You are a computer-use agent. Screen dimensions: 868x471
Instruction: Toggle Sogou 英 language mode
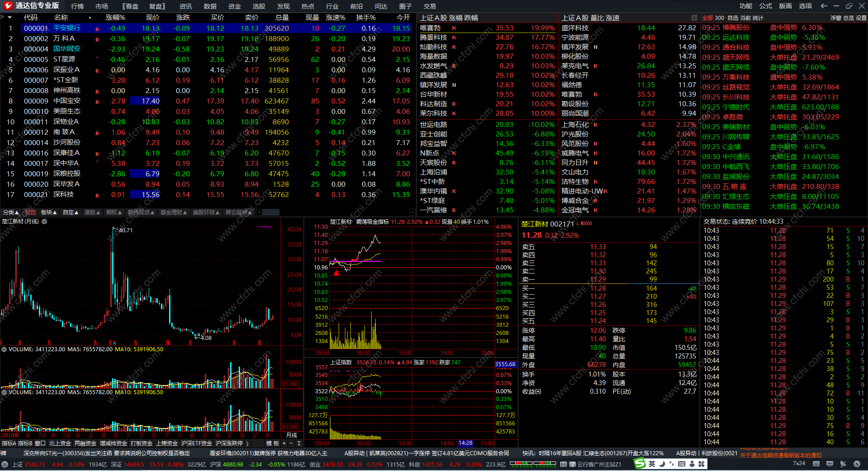pyautogui.click(x=652, y=464)
